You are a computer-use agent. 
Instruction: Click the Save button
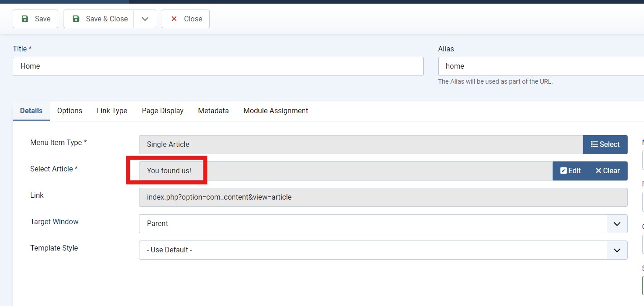tap(35, 19)
